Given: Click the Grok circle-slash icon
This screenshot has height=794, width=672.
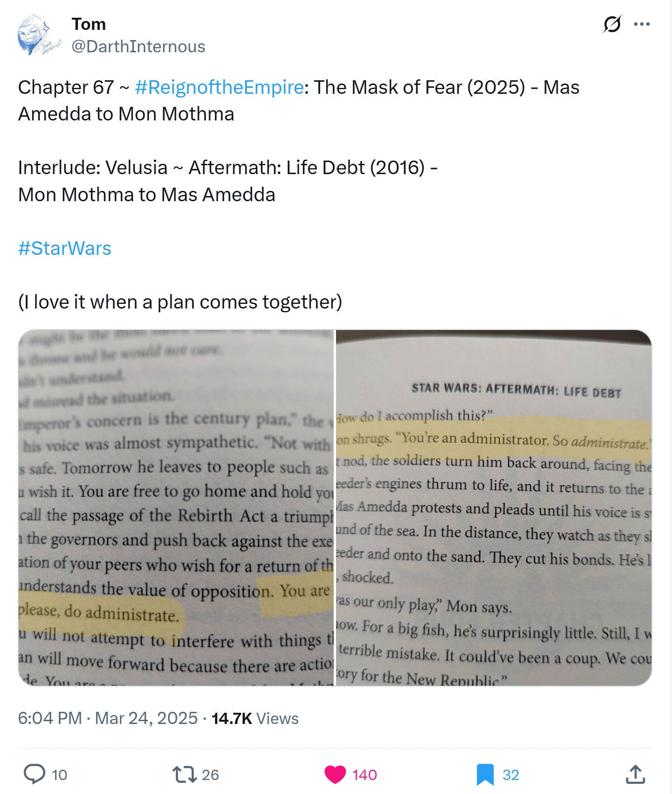Looking at the screenshot, I should [612, 24].
